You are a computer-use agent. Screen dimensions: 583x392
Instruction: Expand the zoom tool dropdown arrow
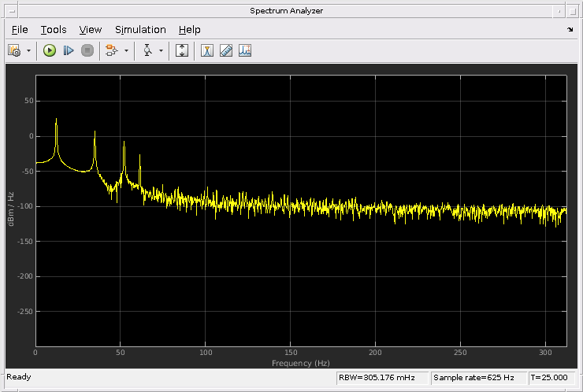[162, 50]
